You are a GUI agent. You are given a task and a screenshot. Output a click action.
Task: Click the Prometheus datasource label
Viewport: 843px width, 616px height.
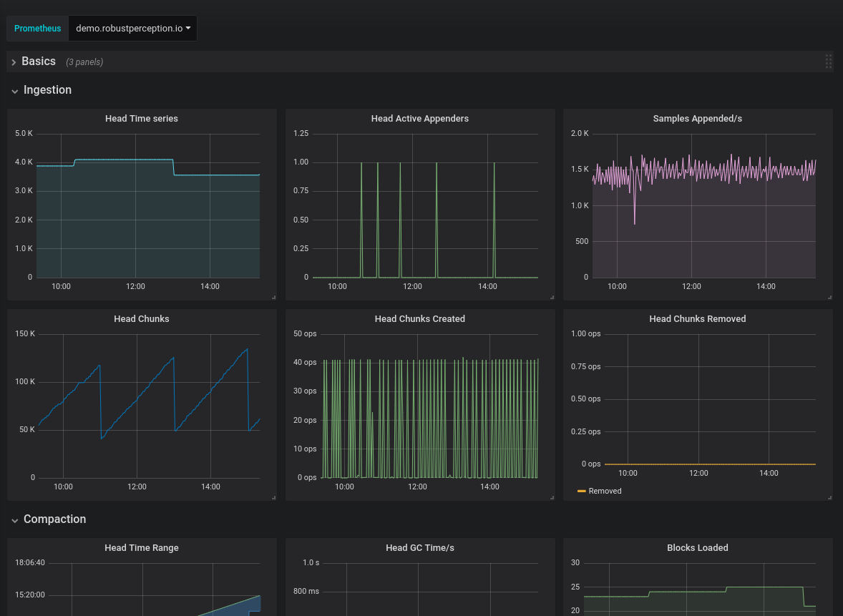pyautogui.click(x=38, y=29)
